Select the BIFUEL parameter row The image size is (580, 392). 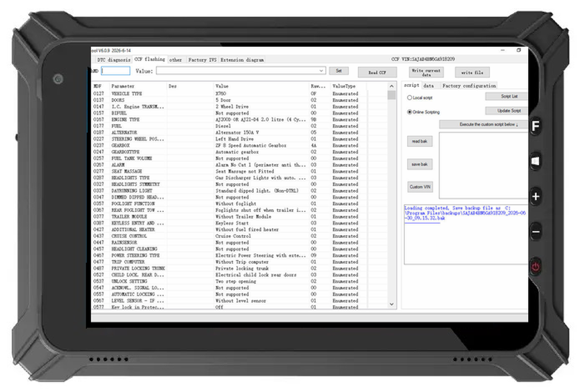[240, 113]
